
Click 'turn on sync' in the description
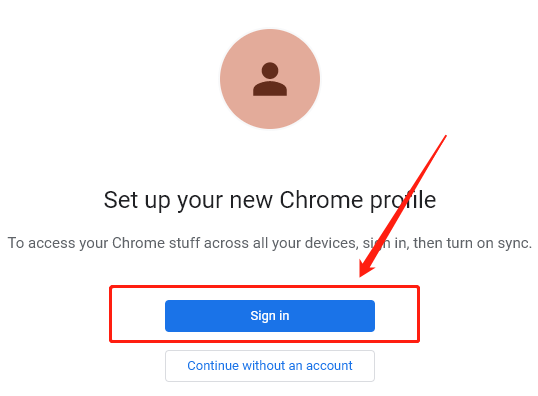(x=489, y=243)
